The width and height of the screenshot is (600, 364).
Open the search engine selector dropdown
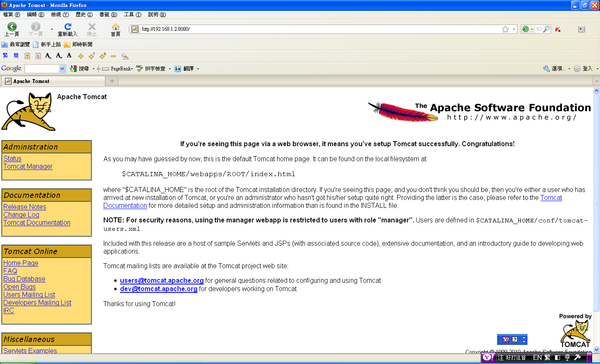[528, 29]
